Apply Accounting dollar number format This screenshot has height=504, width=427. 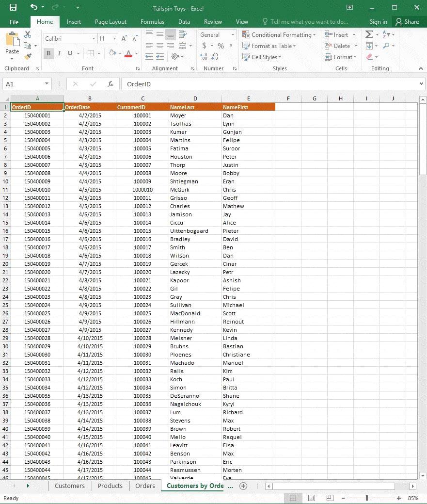[204, 46]
